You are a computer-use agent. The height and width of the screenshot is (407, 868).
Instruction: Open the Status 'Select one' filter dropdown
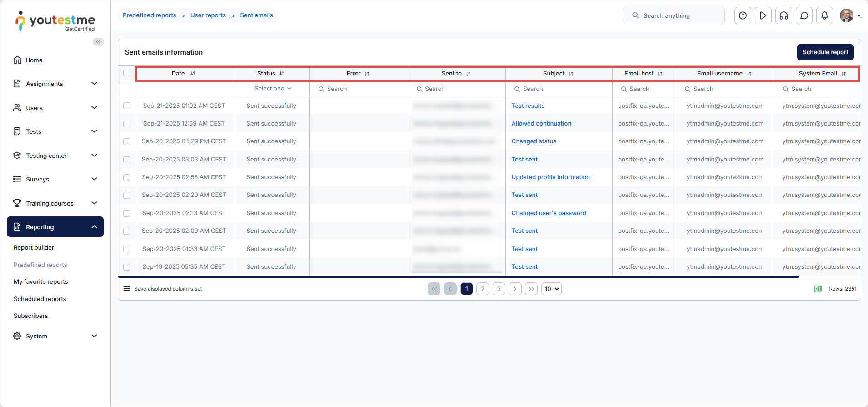tap(272, 89)
